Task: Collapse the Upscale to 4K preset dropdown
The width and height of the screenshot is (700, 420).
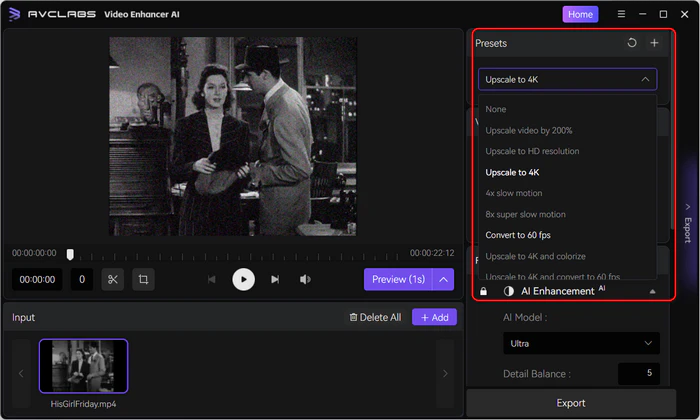Action: (567, 79)
